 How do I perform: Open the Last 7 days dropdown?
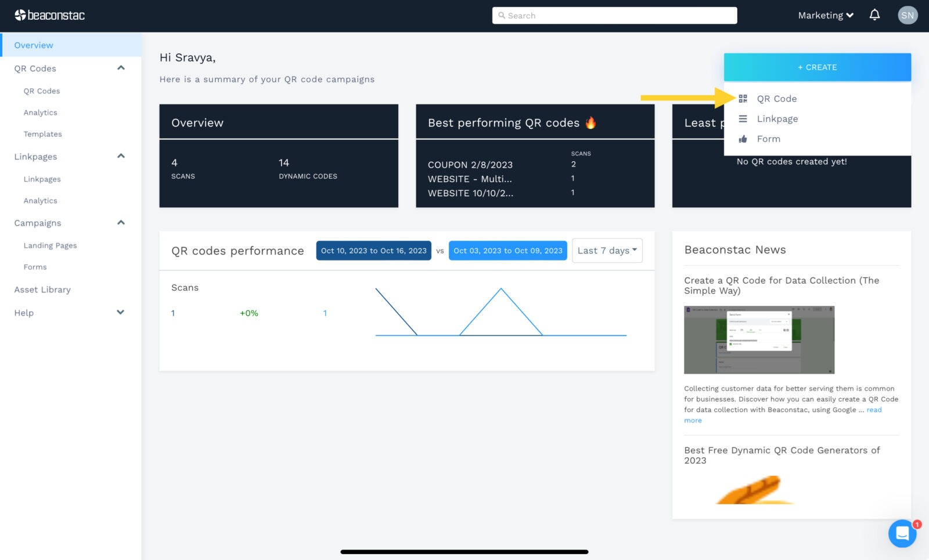click(x=607, y=251)
